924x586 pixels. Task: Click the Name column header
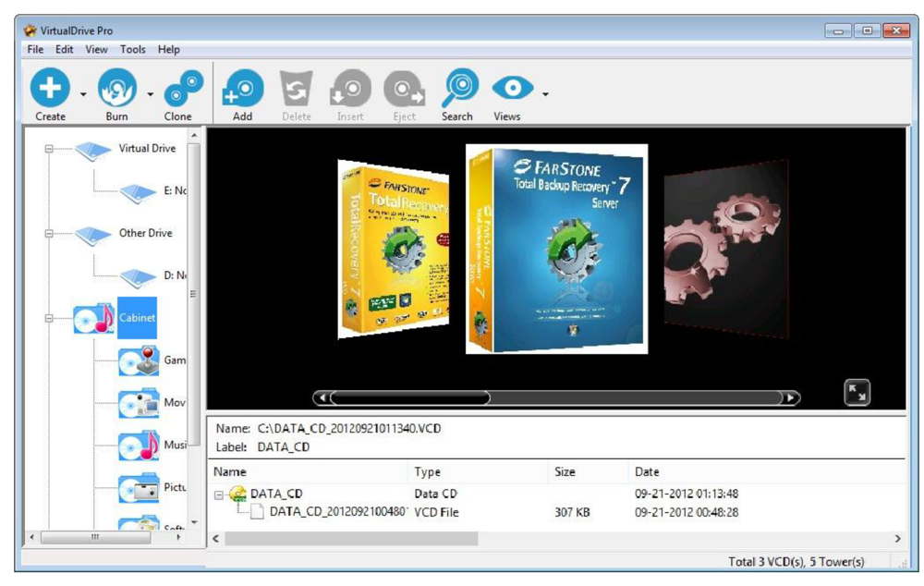[x=230, y=472]
